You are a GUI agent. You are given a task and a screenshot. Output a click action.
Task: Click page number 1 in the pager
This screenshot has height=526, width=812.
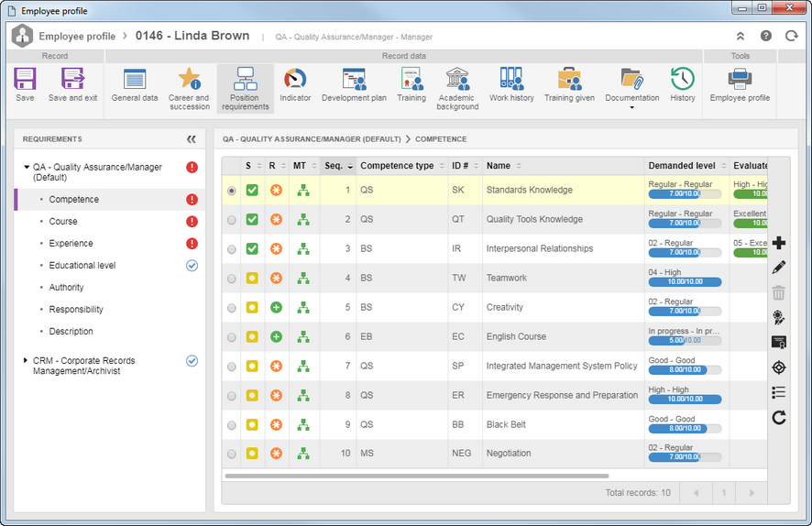(x=724, y=493)
